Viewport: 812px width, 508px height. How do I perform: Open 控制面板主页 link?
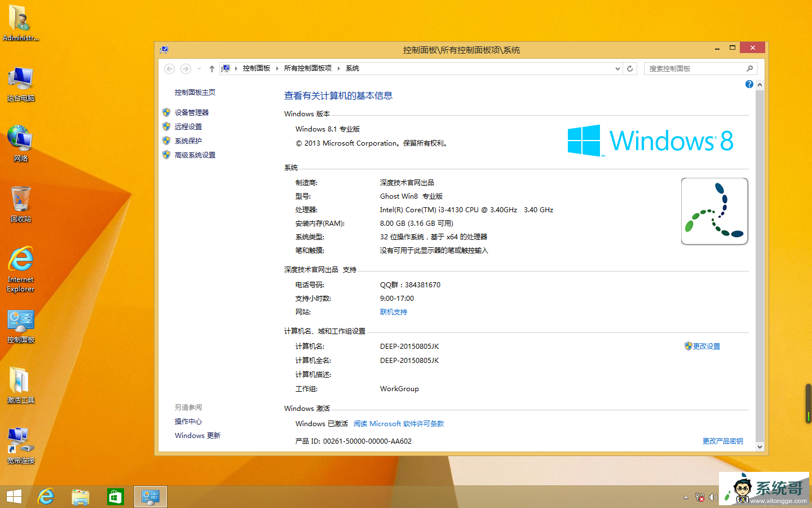tap(195, 93)
